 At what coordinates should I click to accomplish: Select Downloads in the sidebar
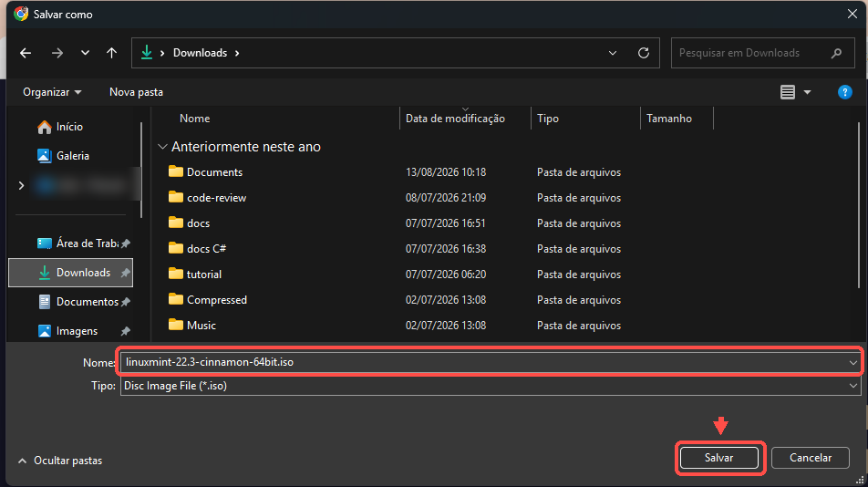tap(71, 273)
